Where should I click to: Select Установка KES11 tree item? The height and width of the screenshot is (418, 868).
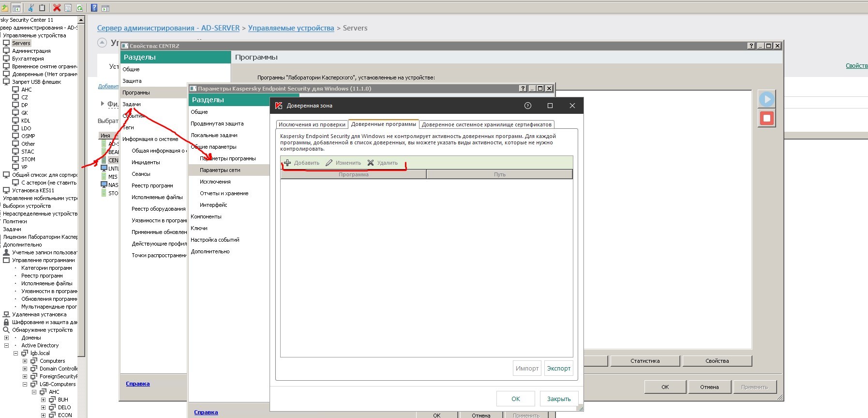coord(33,190)
